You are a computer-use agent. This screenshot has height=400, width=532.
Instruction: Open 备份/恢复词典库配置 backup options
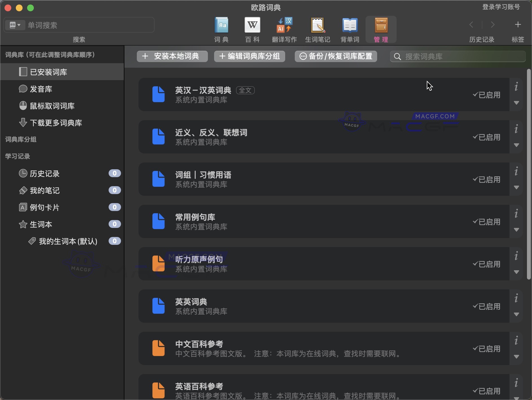(x=336, y=56)
